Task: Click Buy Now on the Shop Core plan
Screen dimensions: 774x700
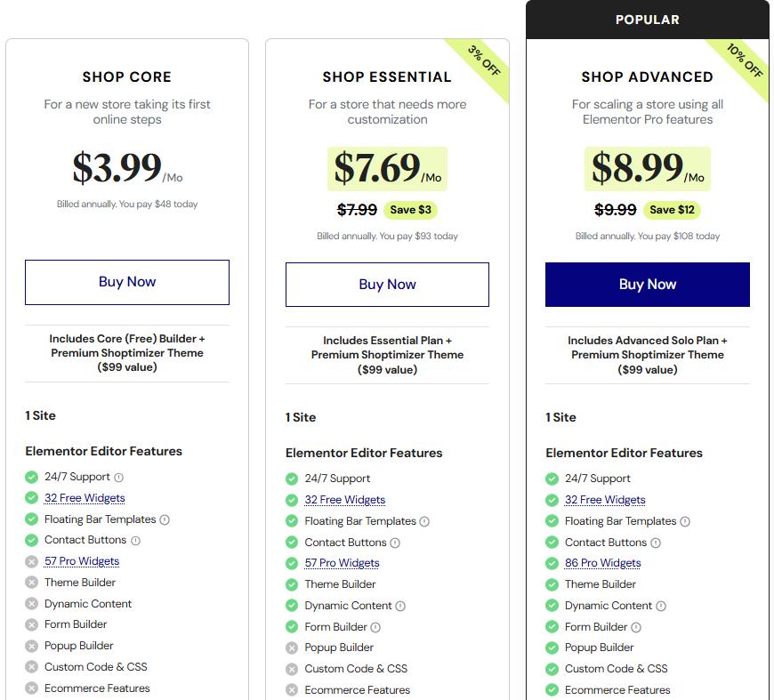Action: (126, 282)
